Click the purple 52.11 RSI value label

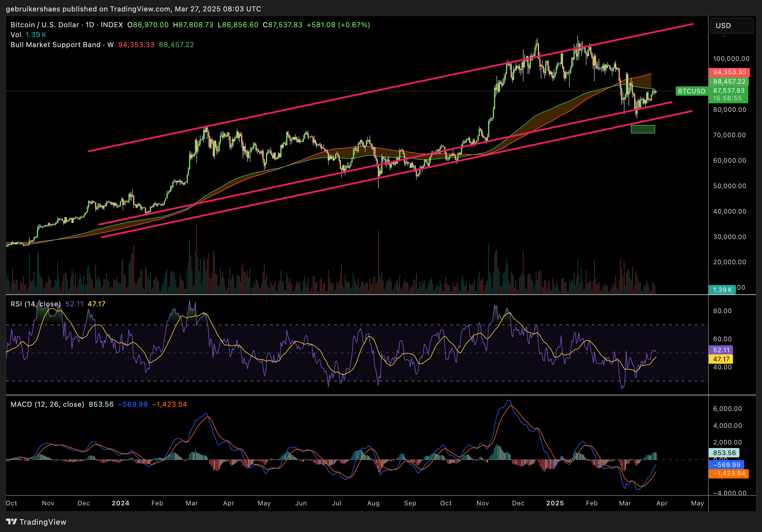coord(721,350)
